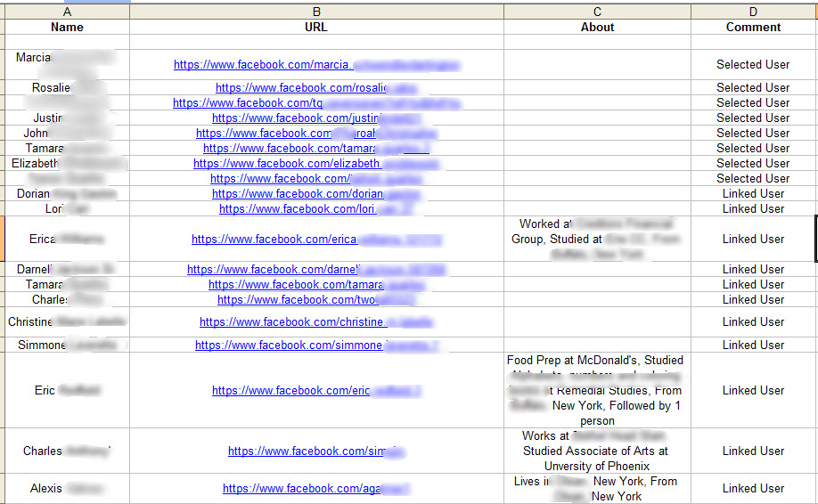
Task: Open the facebook.com/tq profile link
Action: pyautogui.click(x=316, y=102)
